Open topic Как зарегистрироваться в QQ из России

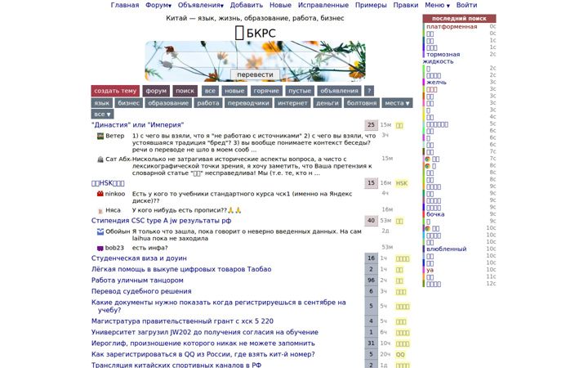tap(203, 354)
